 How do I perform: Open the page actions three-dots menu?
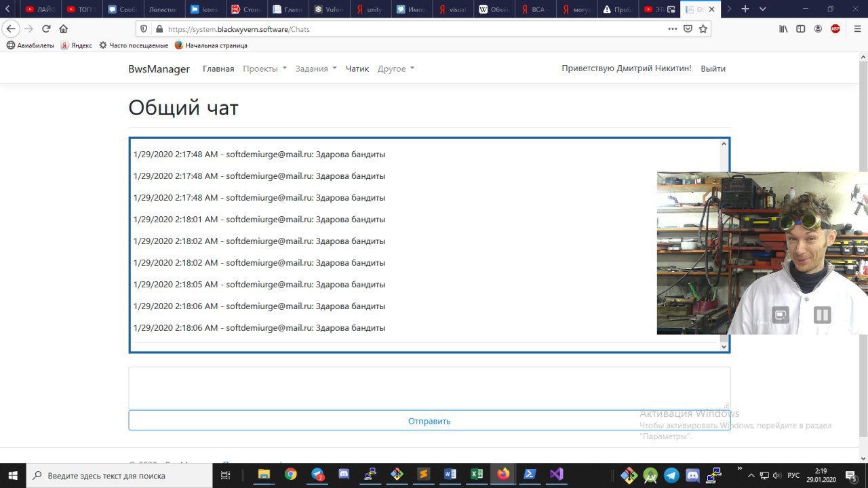(673, 29)
